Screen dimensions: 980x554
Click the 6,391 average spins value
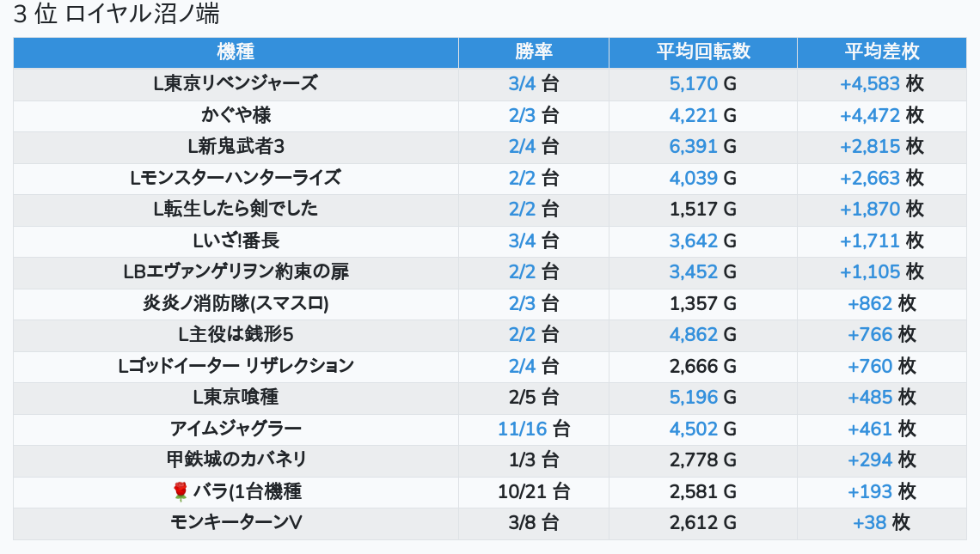[693, 147]
